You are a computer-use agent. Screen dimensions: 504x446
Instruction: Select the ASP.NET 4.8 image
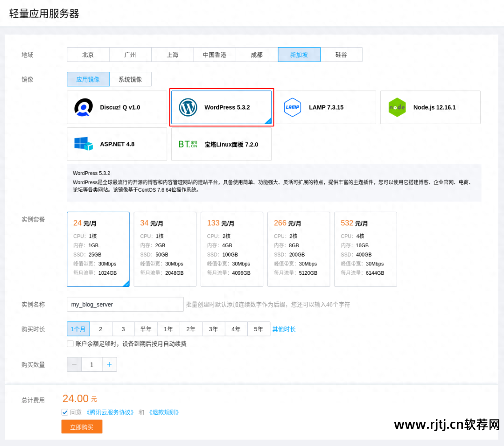pos(117,144)
